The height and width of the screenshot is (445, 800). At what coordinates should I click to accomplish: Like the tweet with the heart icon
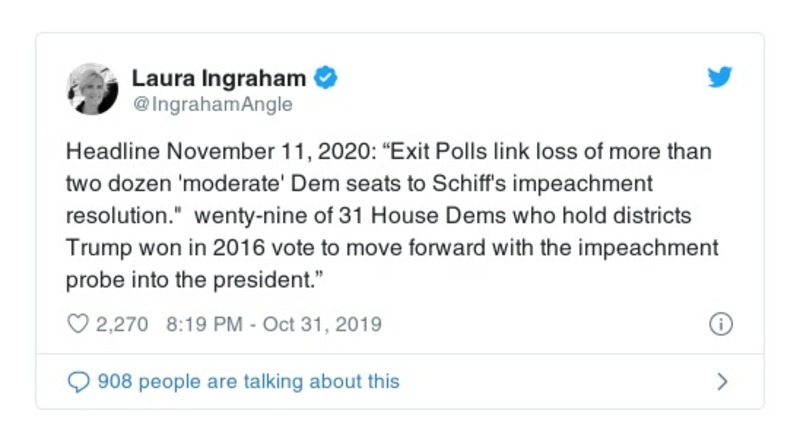78,325
